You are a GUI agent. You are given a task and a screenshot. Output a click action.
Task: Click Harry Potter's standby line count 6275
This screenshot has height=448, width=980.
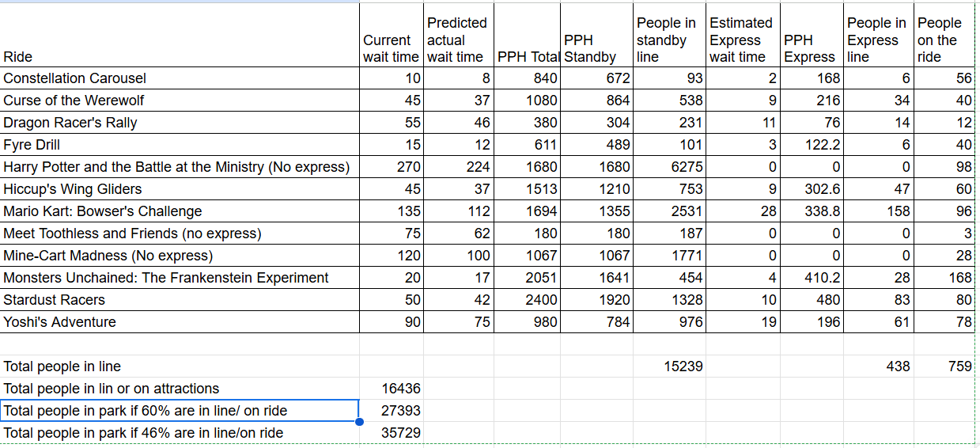click(x=670, y=167)
